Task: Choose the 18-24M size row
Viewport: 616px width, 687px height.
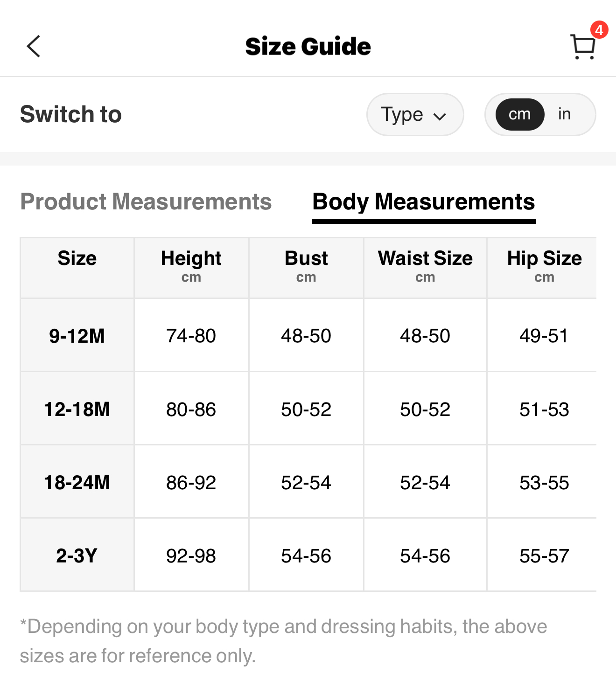Action: coord(77,482)
